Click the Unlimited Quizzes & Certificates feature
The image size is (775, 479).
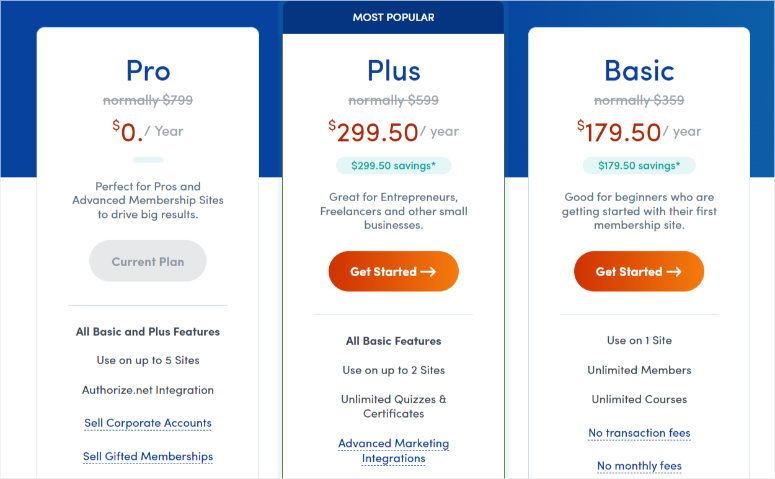pyautogui.click(x=393, y=406)
